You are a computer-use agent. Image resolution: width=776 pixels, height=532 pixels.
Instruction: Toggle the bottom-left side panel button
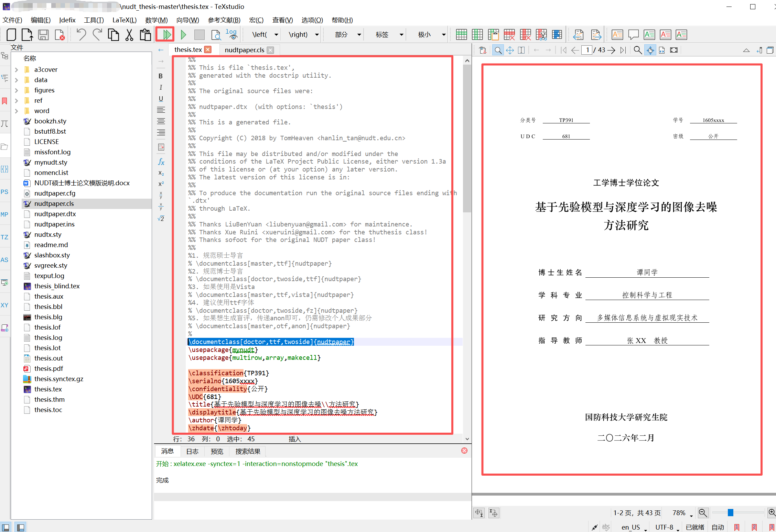pos(6,527)
